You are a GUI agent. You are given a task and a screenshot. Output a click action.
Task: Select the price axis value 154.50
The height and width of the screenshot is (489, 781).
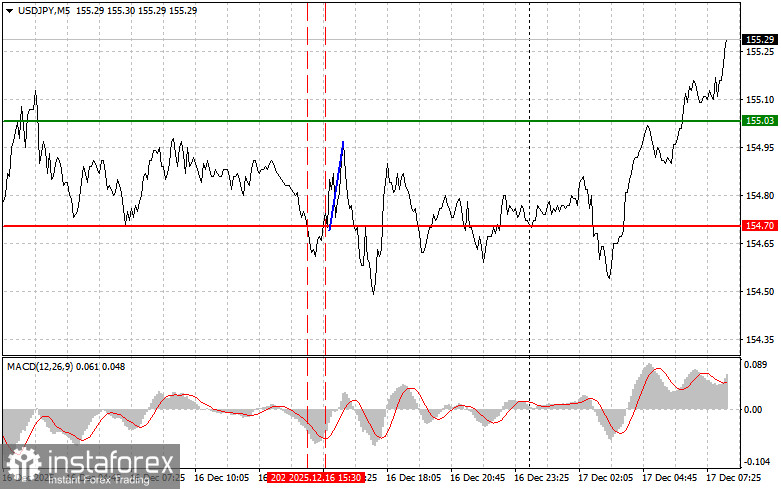760,291
